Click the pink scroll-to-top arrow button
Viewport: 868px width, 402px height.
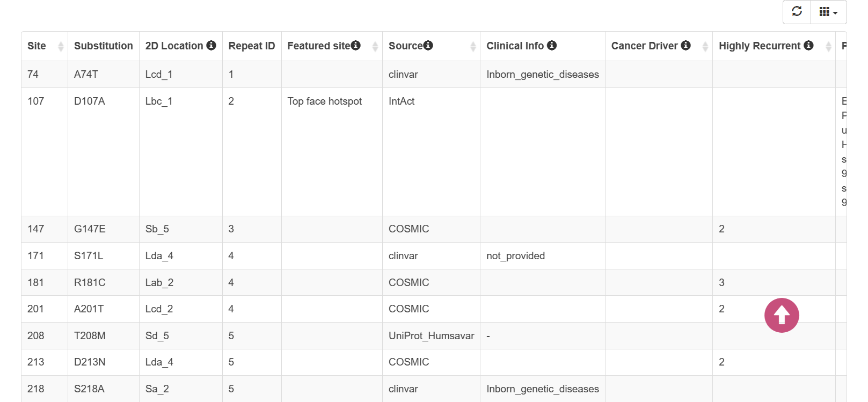(x=782, y=315)
